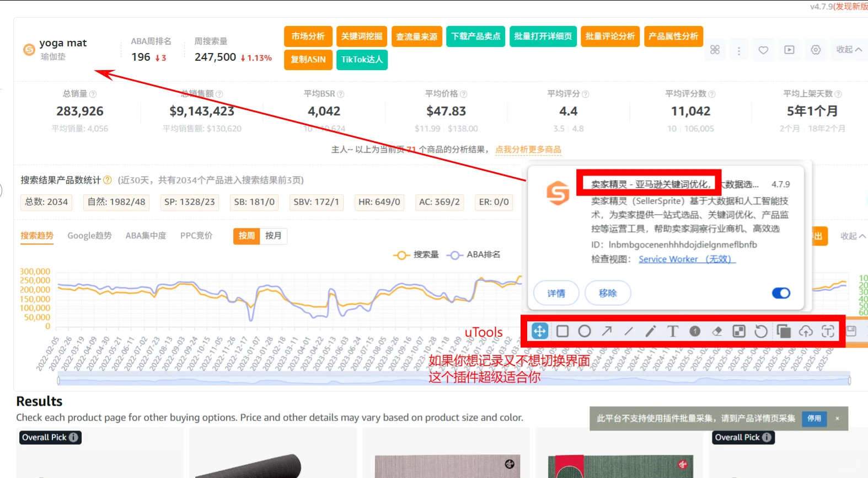Click the chart date range slider bar

click(x=454, y=379)
